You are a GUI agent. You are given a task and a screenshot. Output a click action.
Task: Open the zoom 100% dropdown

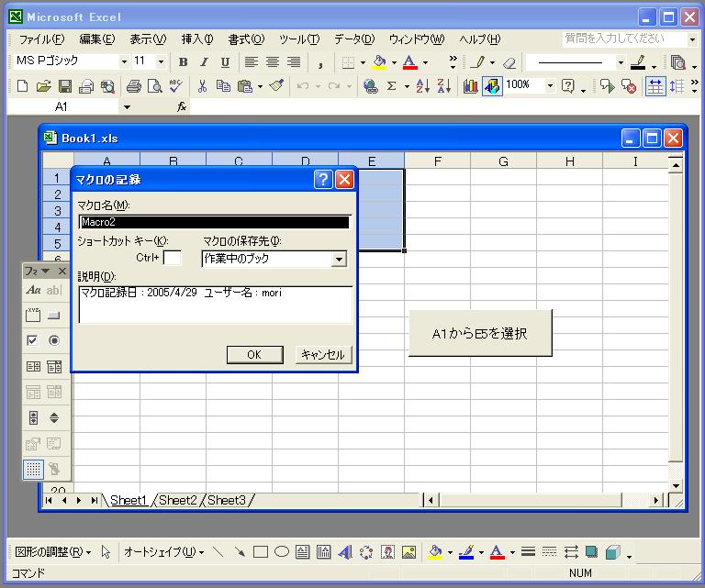pos(550,85)
